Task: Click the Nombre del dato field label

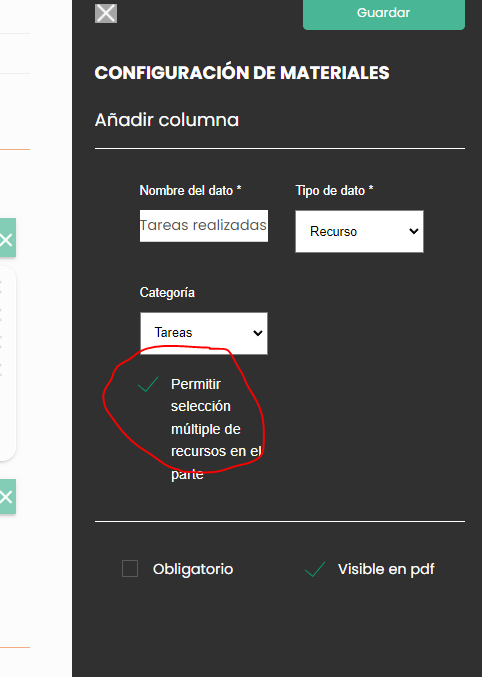Action: click(x=190, y=190)
